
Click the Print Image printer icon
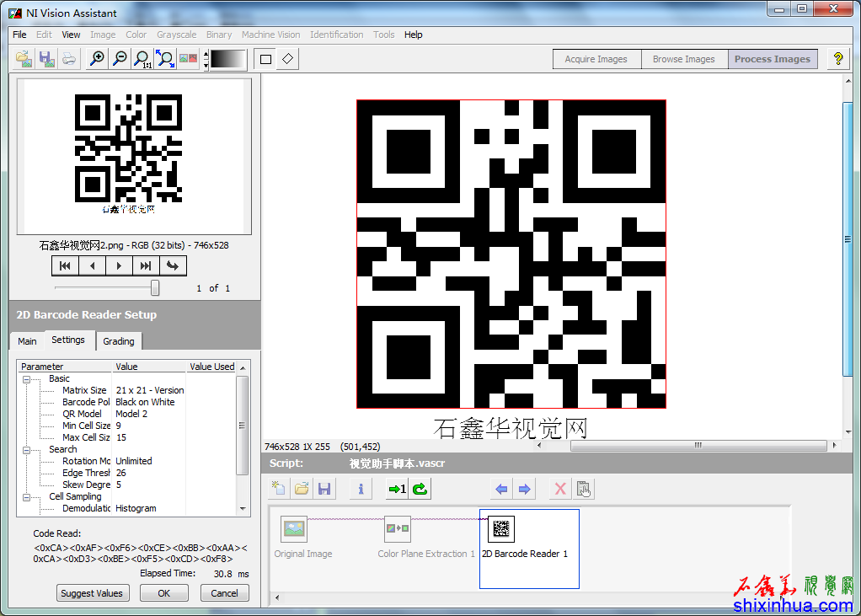69,59
